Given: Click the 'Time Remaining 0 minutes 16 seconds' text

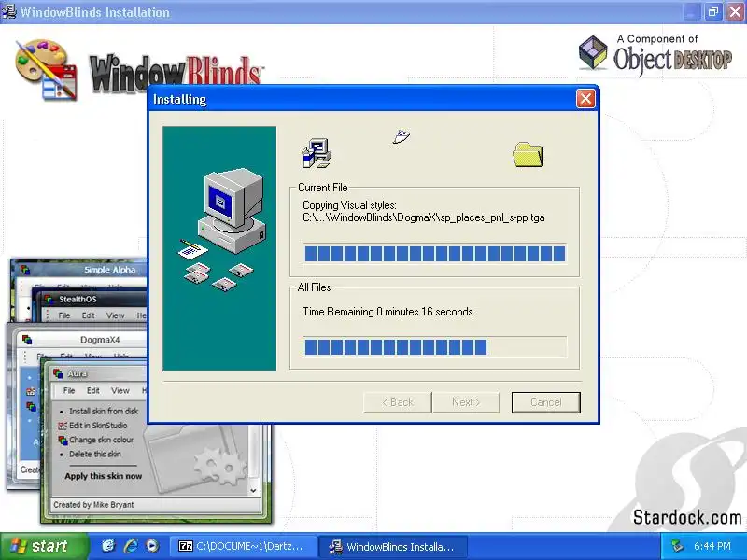Looking at the screenshot, I should tap(388, 312).
